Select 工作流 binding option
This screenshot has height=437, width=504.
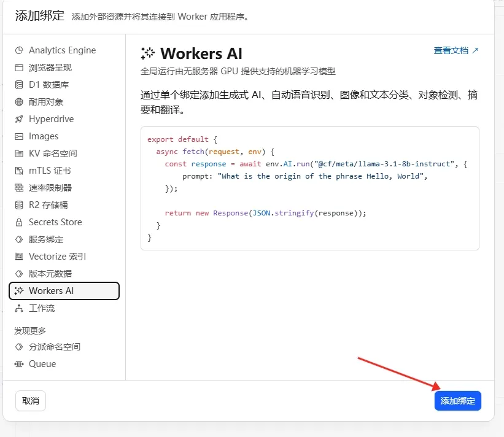click(42, 308)
